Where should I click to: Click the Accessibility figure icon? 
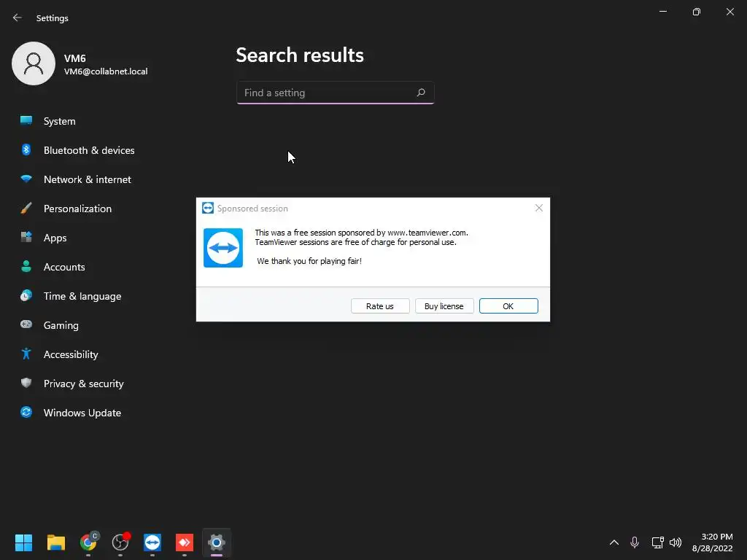[26, 354]
